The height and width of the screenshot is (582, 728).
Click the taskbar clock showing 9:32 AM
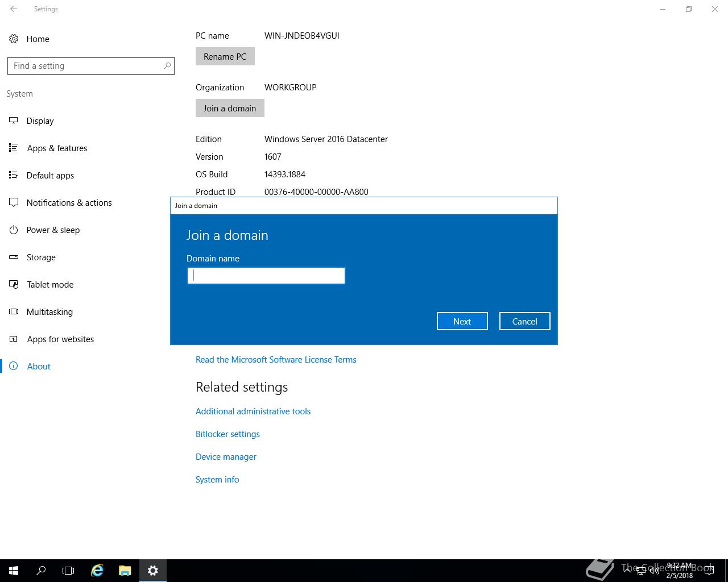[679, 571]
